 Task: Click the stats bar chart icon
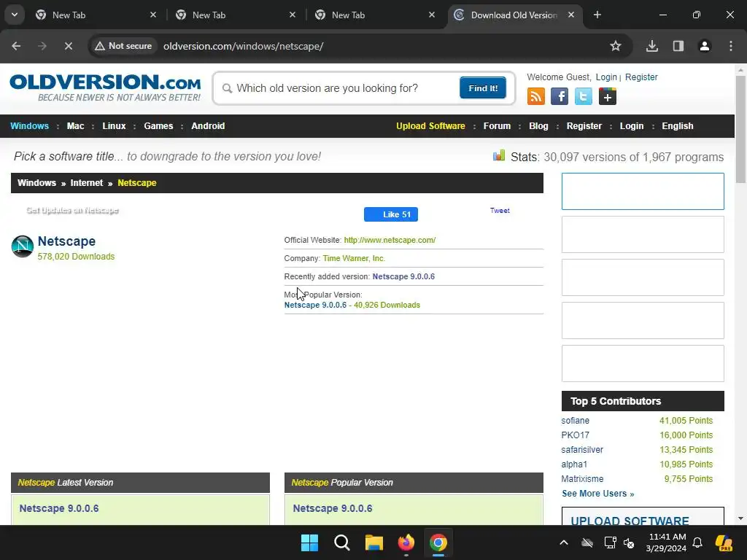499,155
